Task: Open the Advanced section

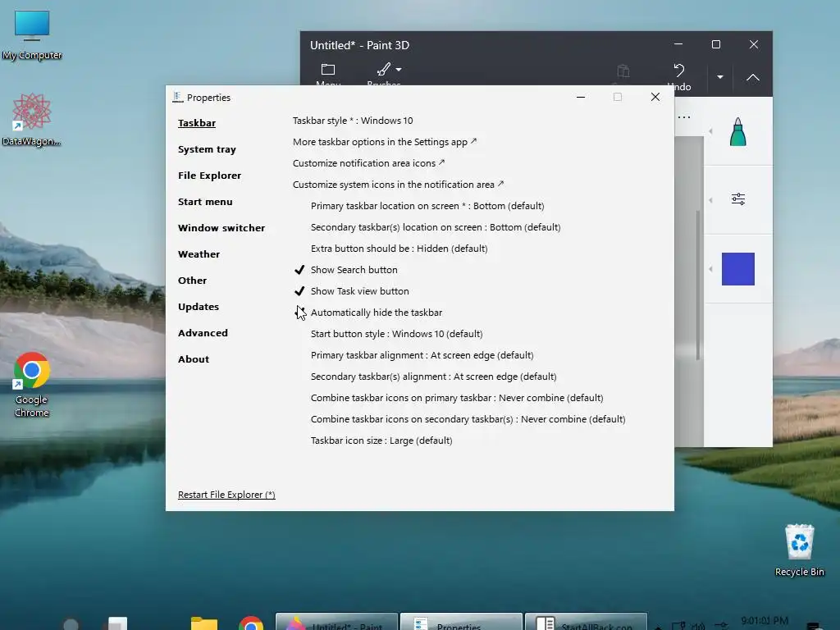Action: point(203,333)
